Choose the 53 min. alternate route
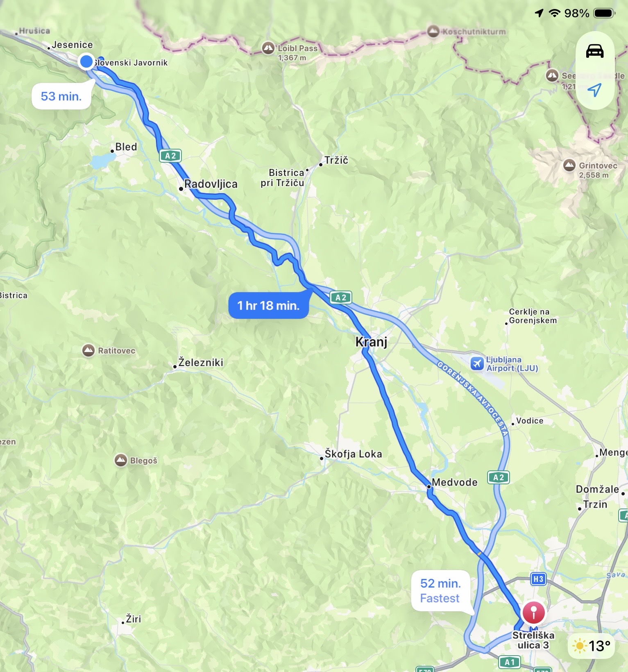 (61, 96)
